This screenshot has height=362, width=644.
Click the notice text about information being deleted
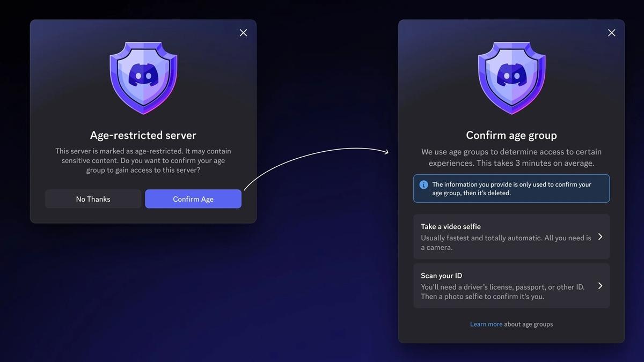click(x=511, y=189)
